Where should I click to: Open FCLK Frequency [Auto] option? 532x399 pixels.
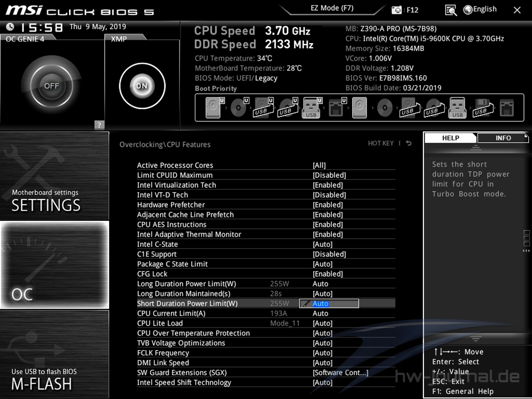point(266,353)
